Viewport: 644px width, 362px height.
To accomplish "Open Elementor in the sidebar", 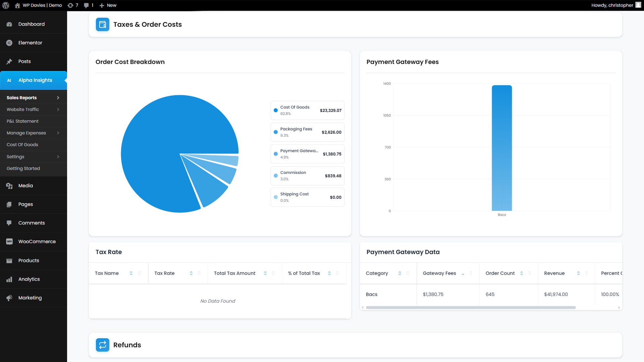I will (x=30, y=43).
